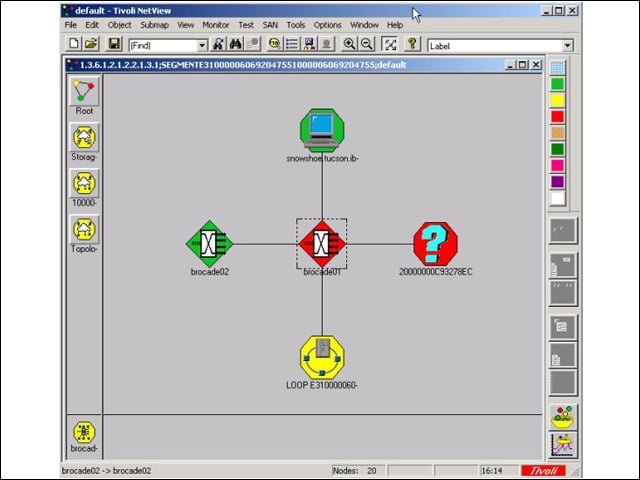Click the first grey panel button below swatches
The image size is (640, 480).
pos(563,231)
